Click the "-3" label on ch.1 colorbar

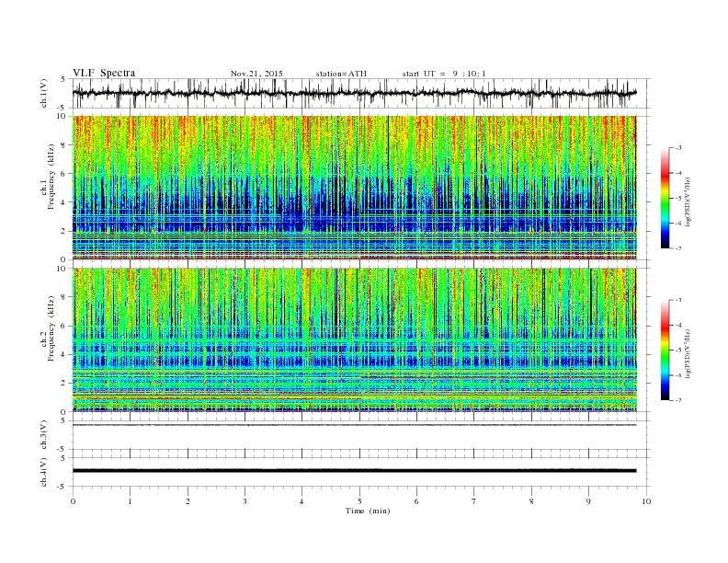coord(677,148)
